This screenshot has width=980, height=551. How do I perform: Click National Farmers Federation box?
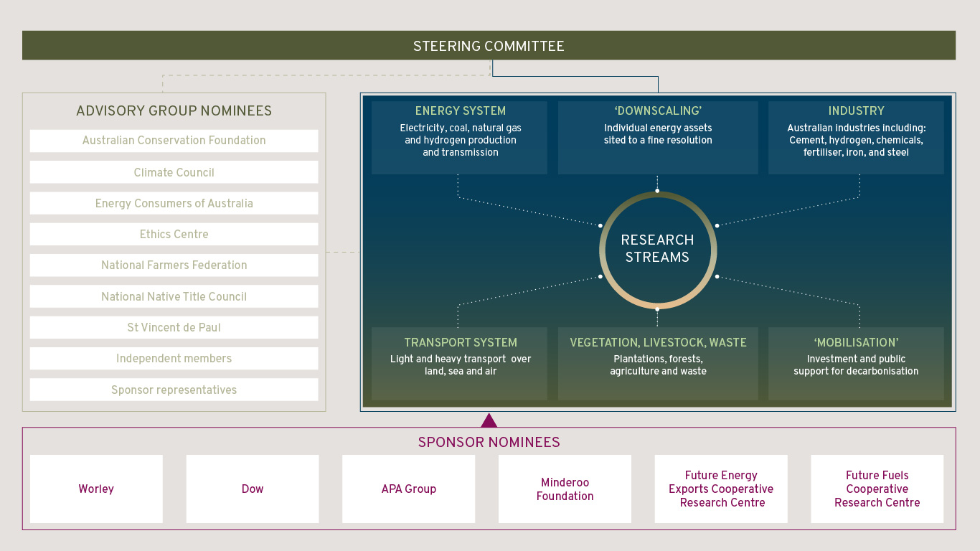tap(174, 265)
